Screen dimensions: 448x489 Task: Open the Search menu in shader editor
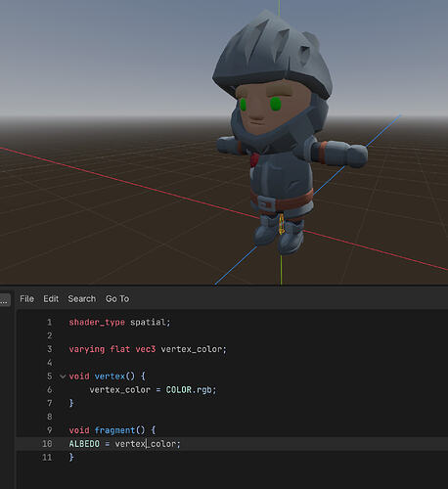(82, 298)
